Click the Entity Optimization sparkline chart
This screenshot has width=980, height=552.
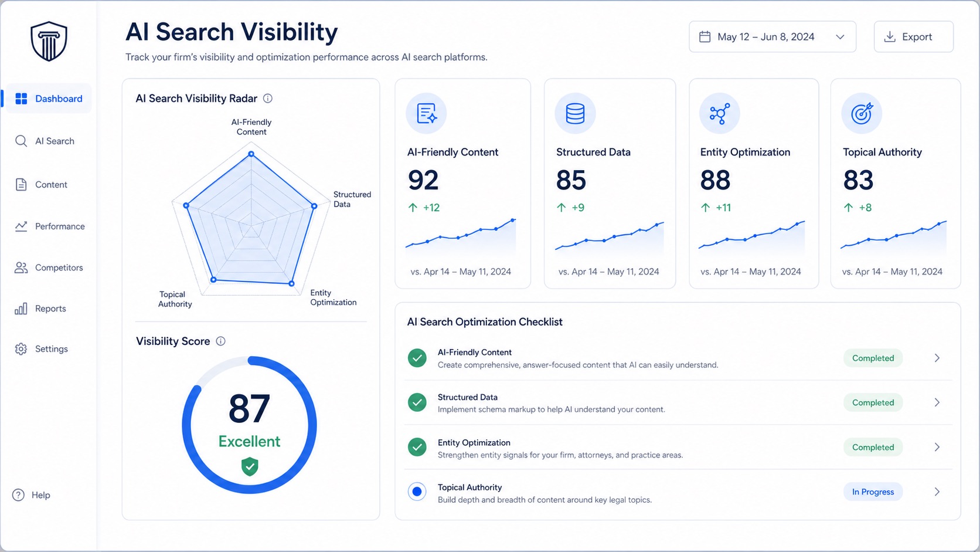click(752, 237)
